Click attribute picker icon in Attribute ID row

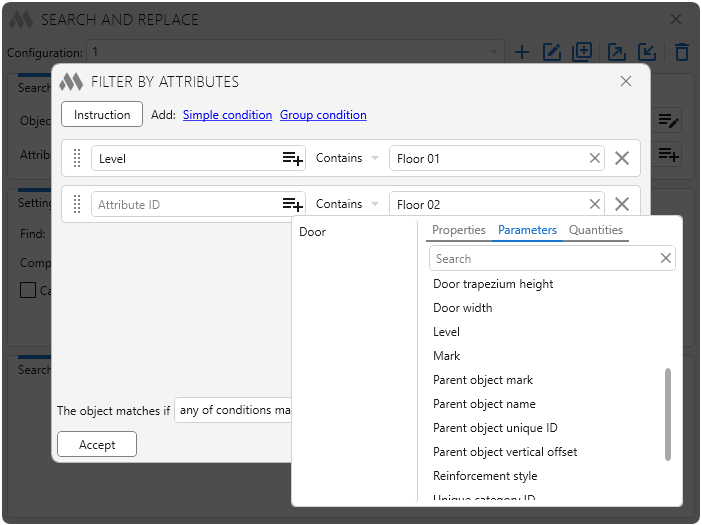coord(292,204)
